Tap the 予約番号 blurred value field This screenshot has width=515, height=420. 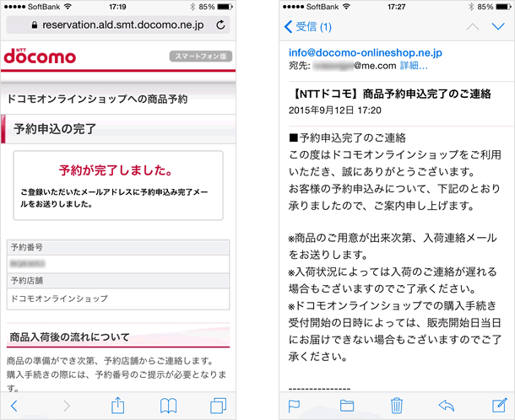coord(118,264)
